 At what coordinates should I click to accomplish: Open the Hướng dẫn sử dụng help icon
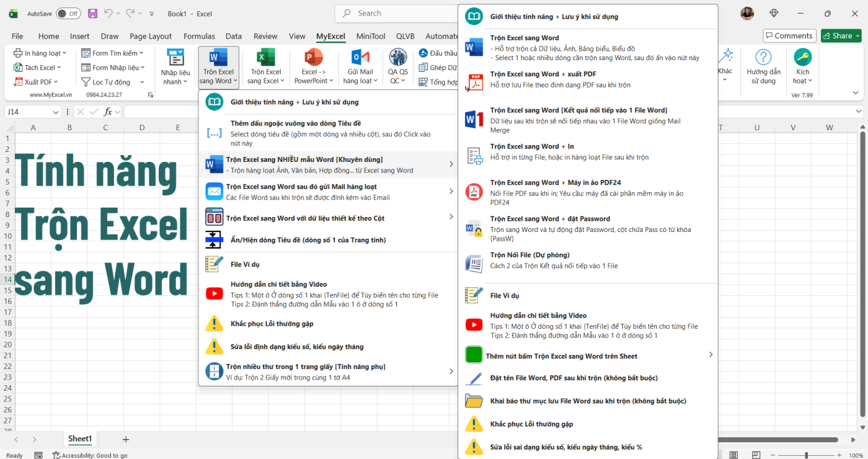coord(763,58)
